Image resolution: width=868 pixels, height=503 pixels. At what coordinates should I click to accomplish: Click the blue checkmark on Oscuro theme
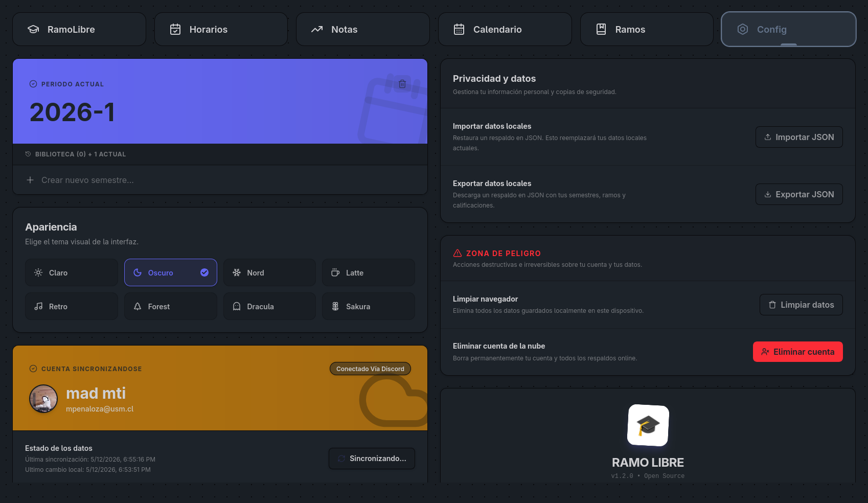(x=204, y=272)
